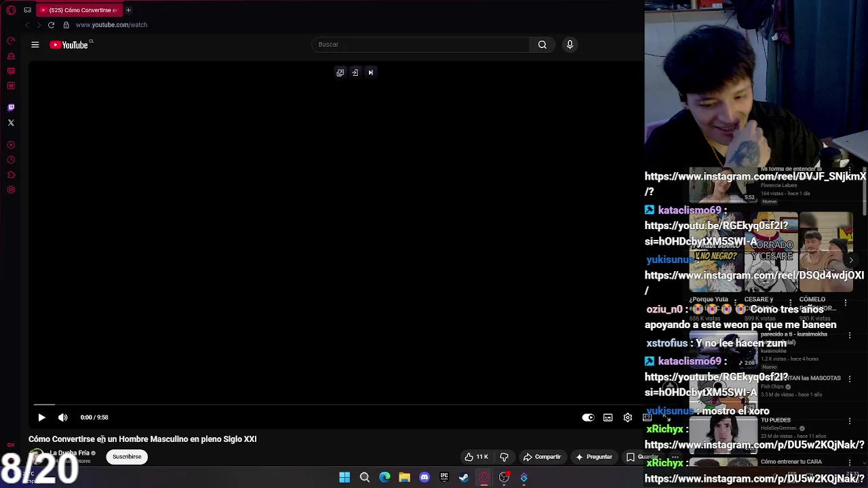Open options menu for TU PUEDES video
The image size is (868, 488).
tap(850, 421)
